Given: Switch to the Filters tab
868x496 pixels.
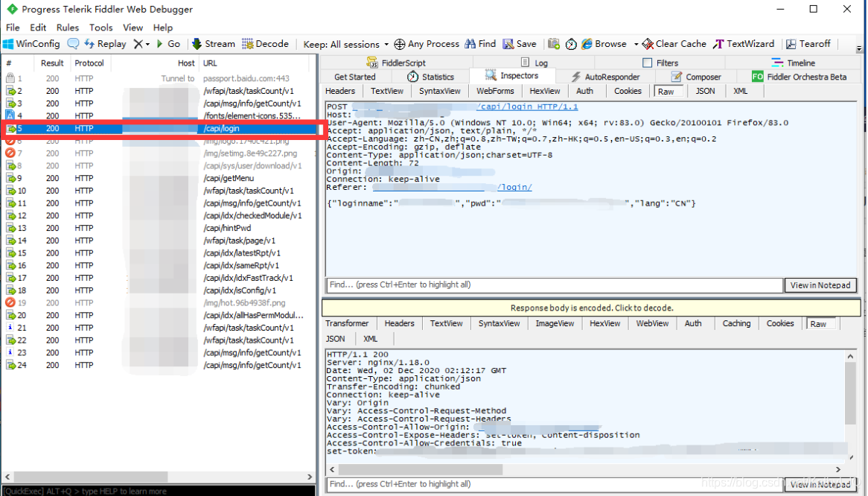Looking at the screenshot, I should tap(660, 63).
